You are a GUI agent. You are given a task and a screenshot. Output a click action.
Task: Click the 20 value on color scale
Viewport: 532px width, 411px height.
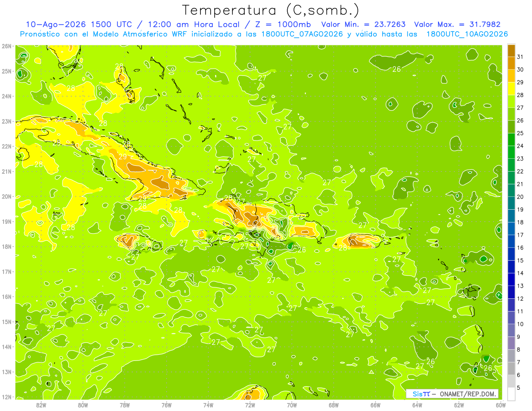tap(520, 197)
